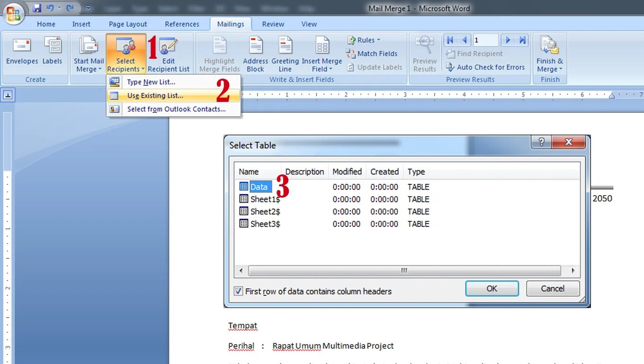Click Highlight Merge Fields icon
The image size is (644, 364).
point(220,54)
